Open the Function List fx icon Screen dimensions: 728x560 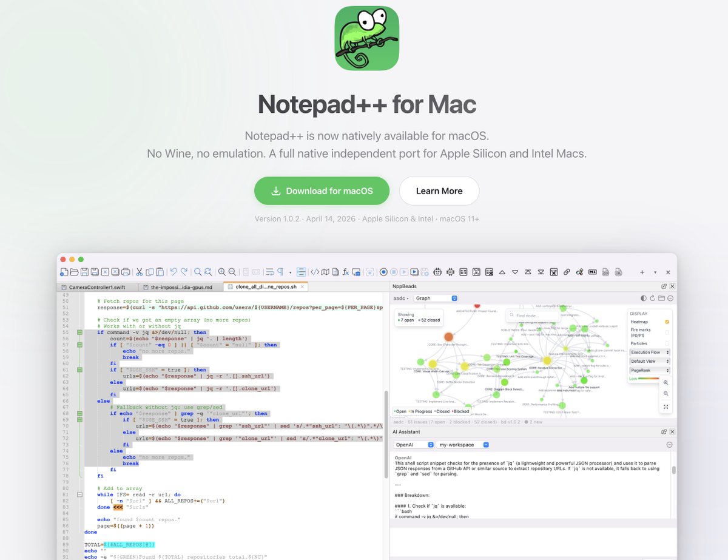pyautogui.click(x=346, y=272)
